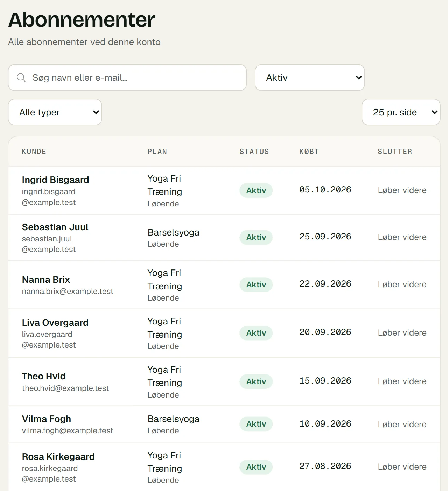Open the Alle typer dropdown
The image size is (448, 491).
pyautogui.click(x=55, y=112)
